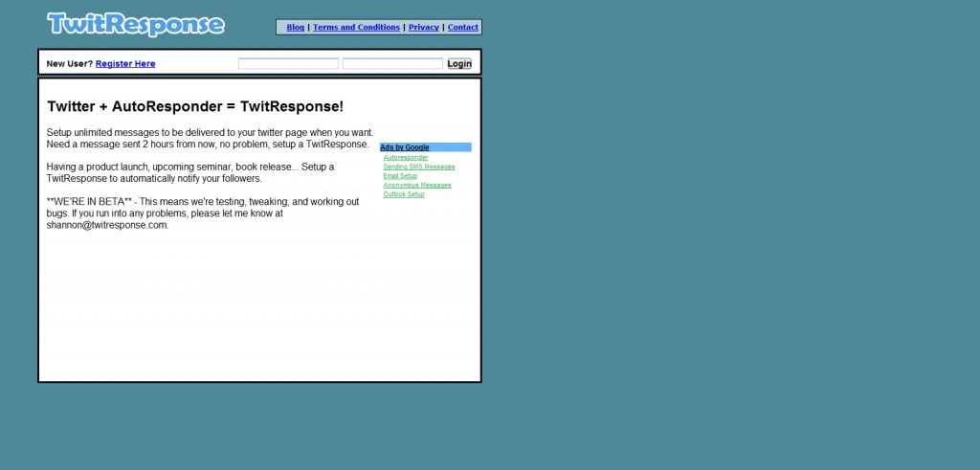This screenshot has height=470, width=980.
Task: Click the shannon@twitresponse.com email text
Action: tap(106, 225)
